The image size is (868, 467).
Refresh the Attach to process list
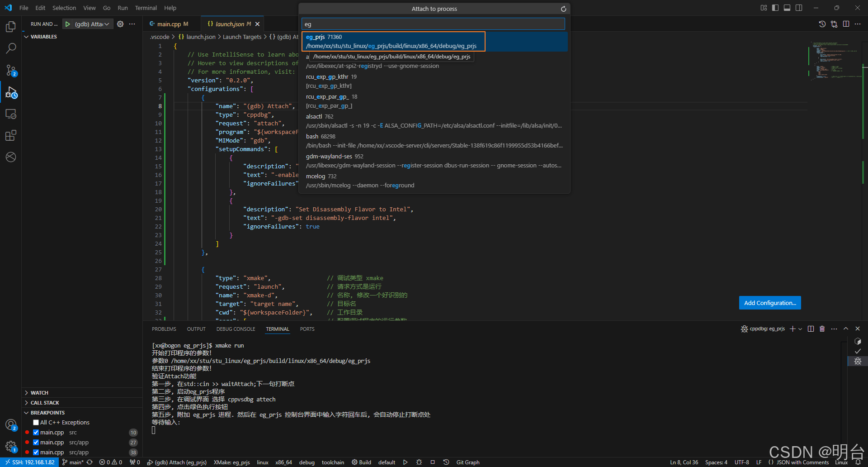tap(563, 9)
